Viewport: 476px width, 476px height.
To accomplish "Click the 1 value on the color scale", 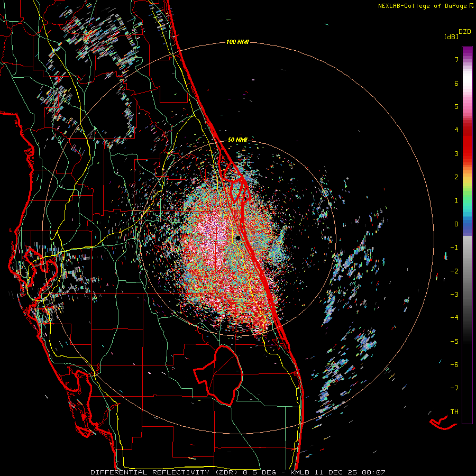I will click(456, 200).
